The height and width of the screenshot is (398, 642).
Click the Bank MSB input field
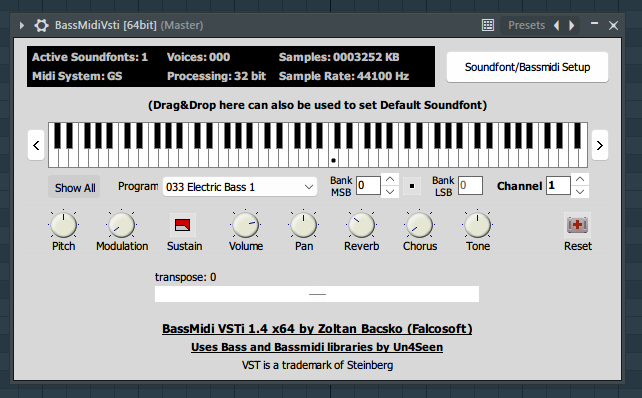tap(368, 185)
